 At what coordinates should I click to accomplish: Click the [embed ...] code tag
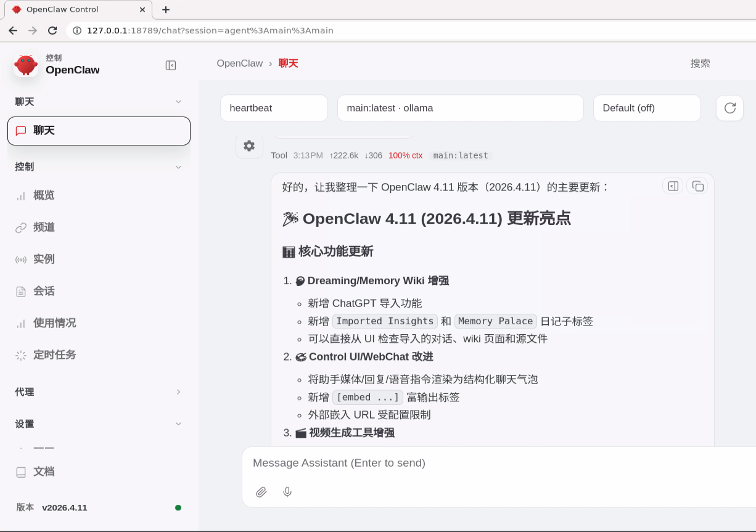pos(368,397)
